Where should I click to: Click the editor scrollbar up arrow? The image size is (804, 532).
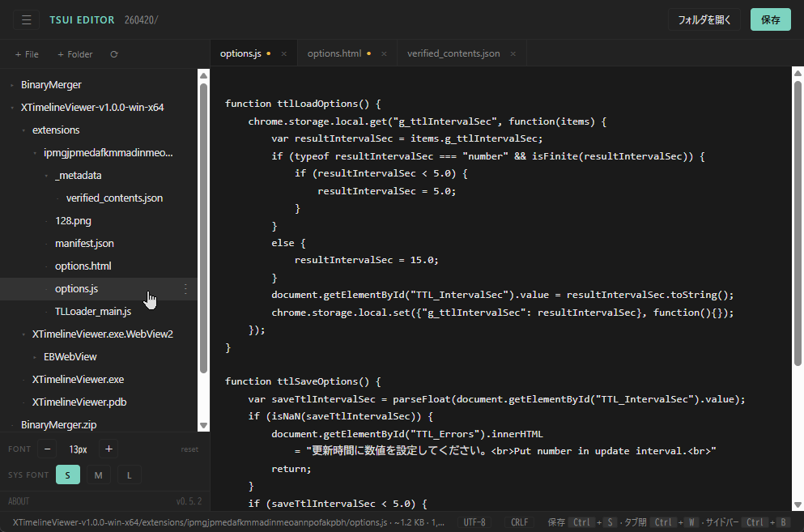click(x=798, y=73)
